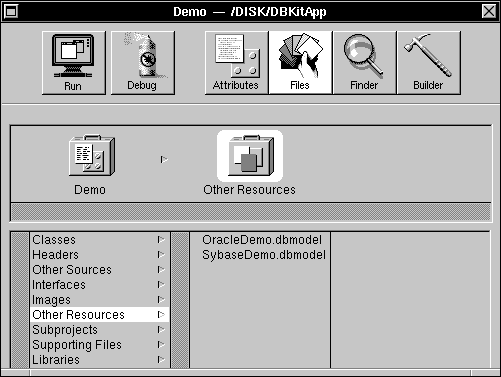Expand the Interfaces arrow

(x=161, y=285)
